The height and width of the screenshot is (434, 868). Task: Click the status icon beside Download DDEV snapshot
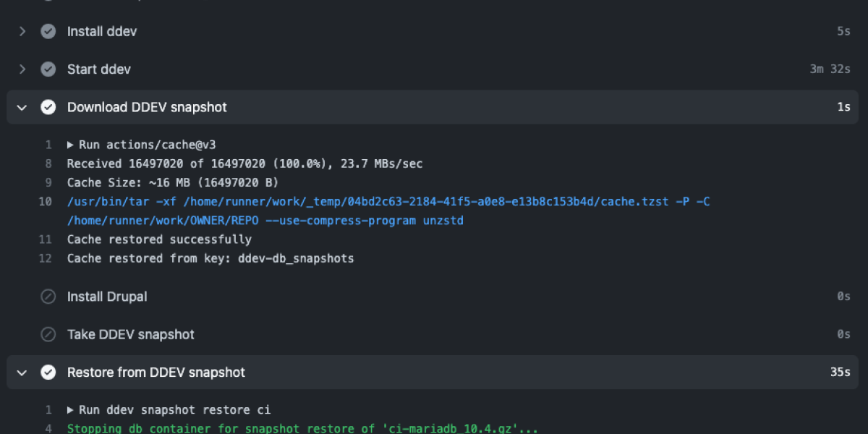pyautogui.click(x=48, y=106)
